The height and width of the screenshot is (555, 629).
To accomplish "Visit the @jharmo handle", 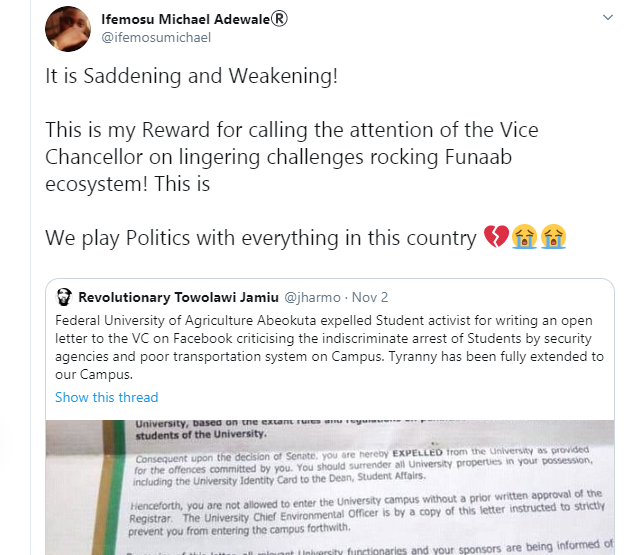I will [312, 297].
